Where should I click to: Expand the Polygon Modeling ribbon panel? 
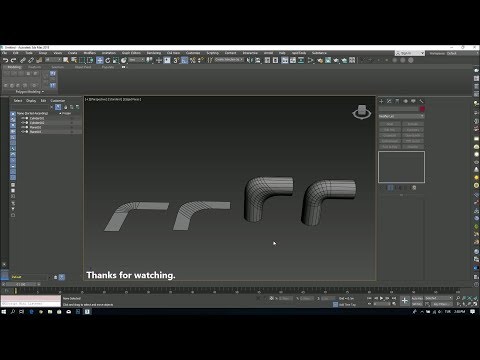30,92
